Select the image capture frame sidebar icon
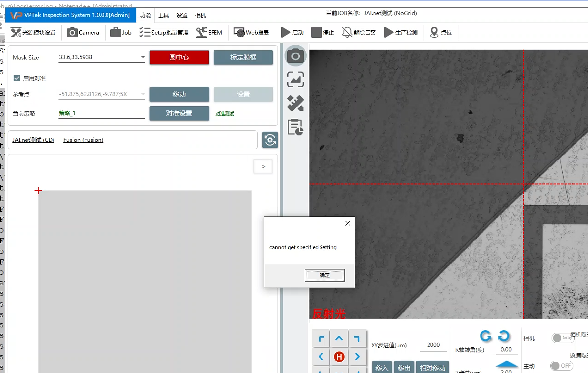Image resolution: width=588 pixels, height=373 pixels. point(295,80)
